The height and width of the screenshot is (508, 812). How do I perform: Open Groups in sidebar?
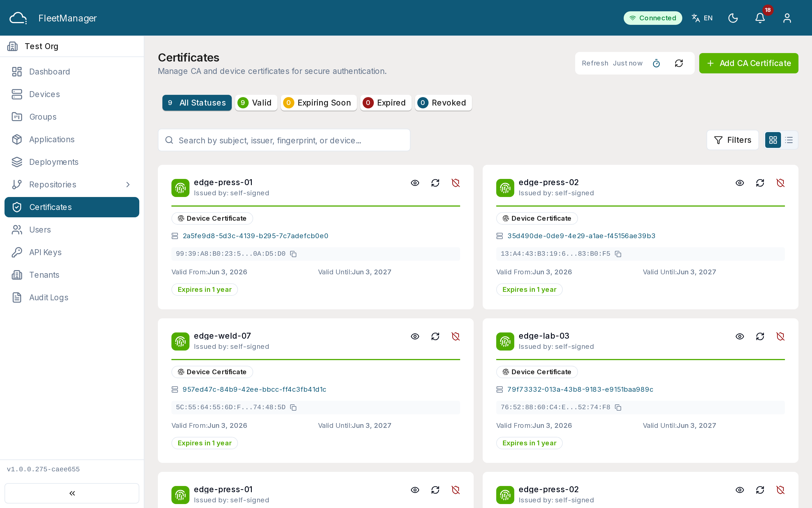coord(72,117)
